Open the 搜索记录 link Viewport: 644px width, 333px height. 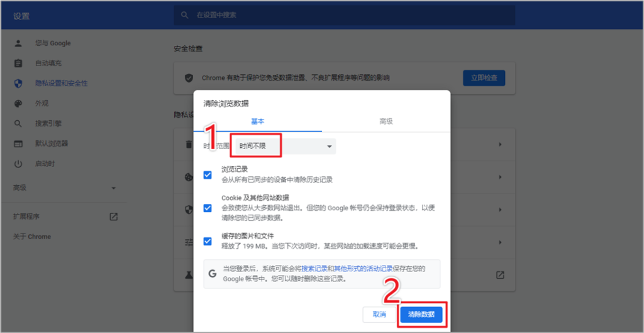(x=317, y=269)
